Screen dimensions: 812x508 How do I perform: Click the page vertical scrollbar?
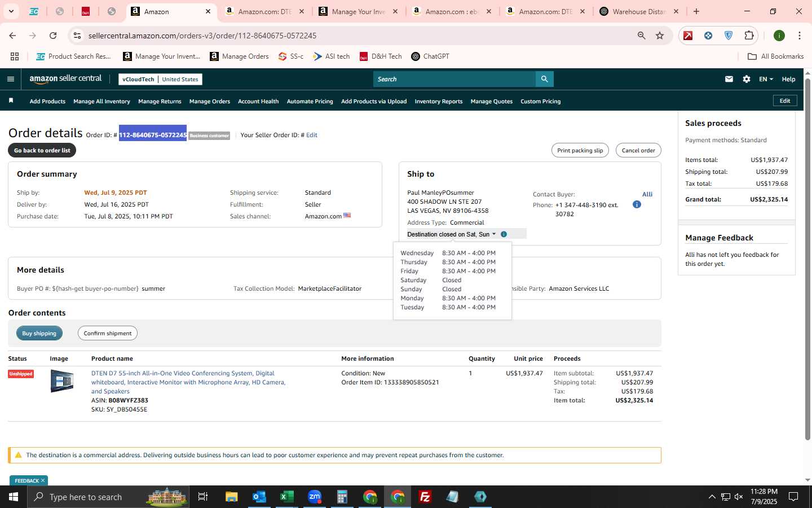[807, 260]
